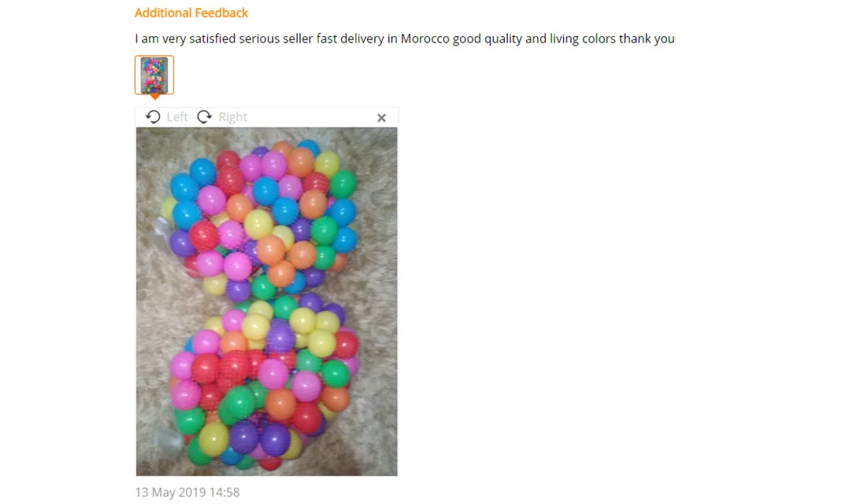The height and width of the screenshot is (504, 860).
Task: Select the ball pit review thumbnail
Action: coord(154,75)
